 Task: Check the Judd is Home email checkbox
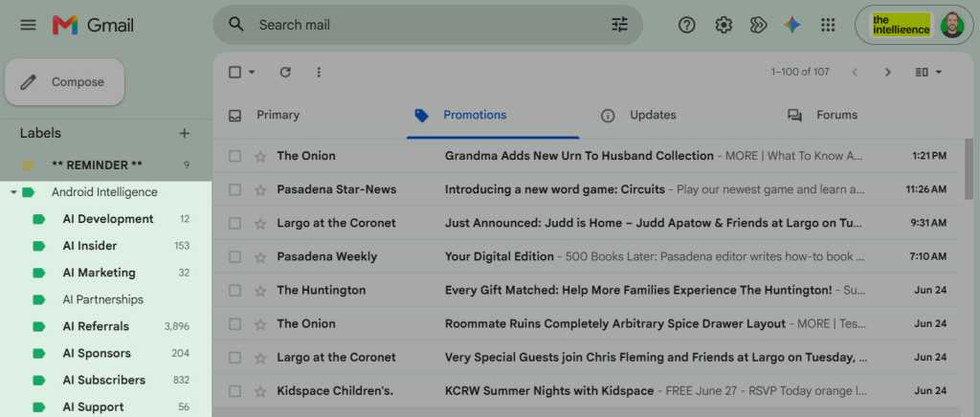(235, 224)
